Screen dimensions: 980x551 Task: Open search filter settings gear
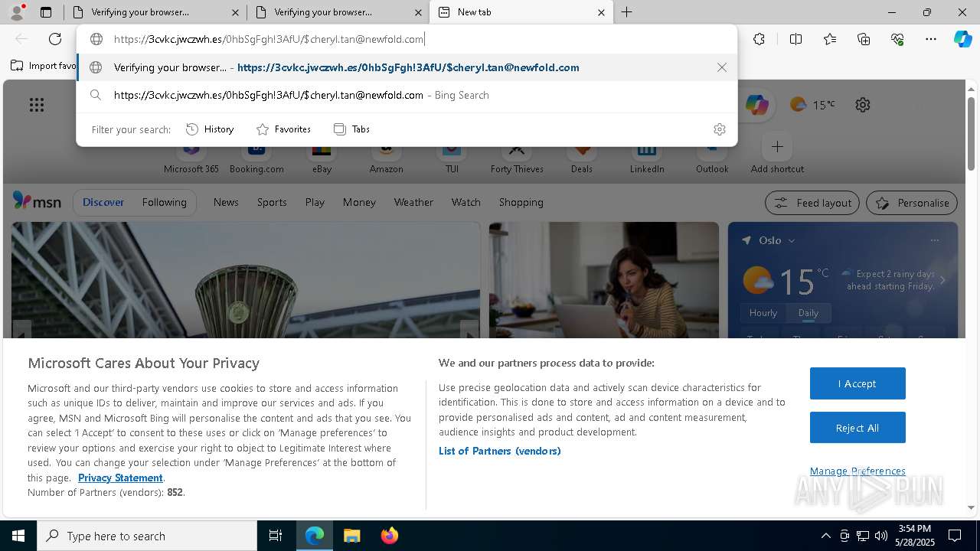(719, 129)
